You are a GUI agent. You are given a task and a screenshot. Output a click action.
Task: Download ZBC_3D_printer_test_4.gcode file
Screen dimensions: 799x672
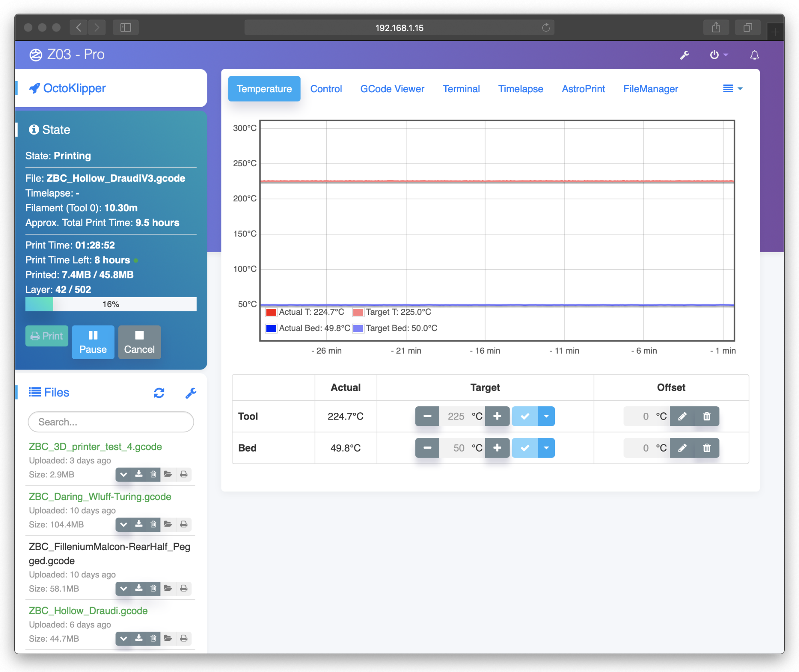point(139,474)
